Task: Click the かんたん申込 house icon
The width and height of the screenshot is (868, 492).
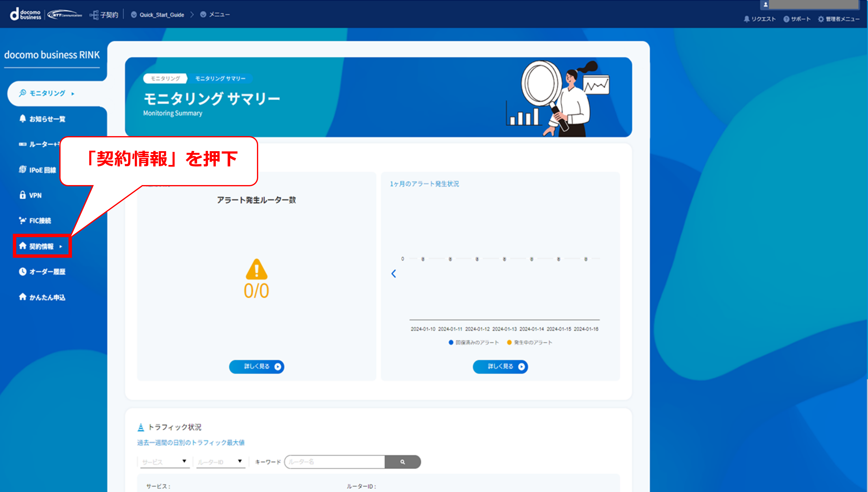Action: [x=23, y=297]
